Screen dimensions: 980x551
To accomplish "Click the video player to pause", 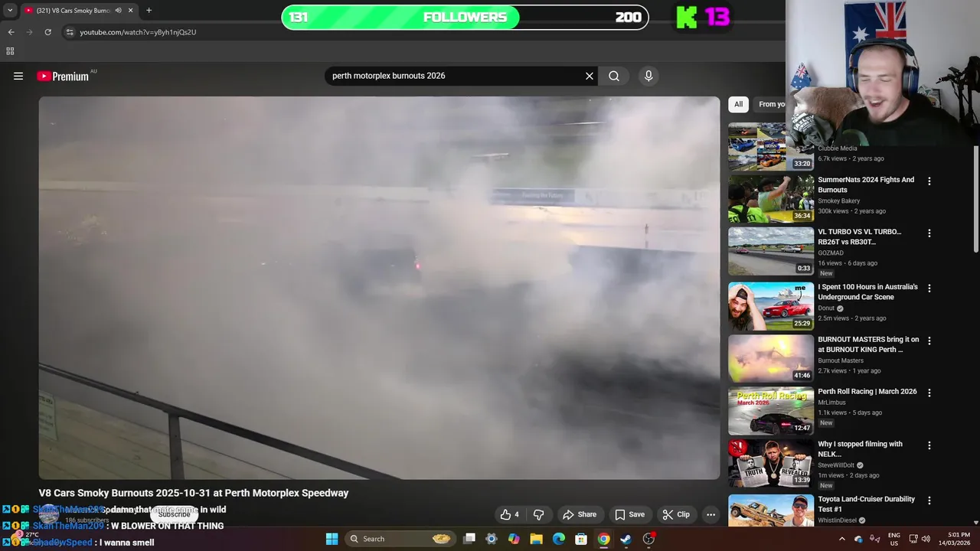I will [379, 288].
